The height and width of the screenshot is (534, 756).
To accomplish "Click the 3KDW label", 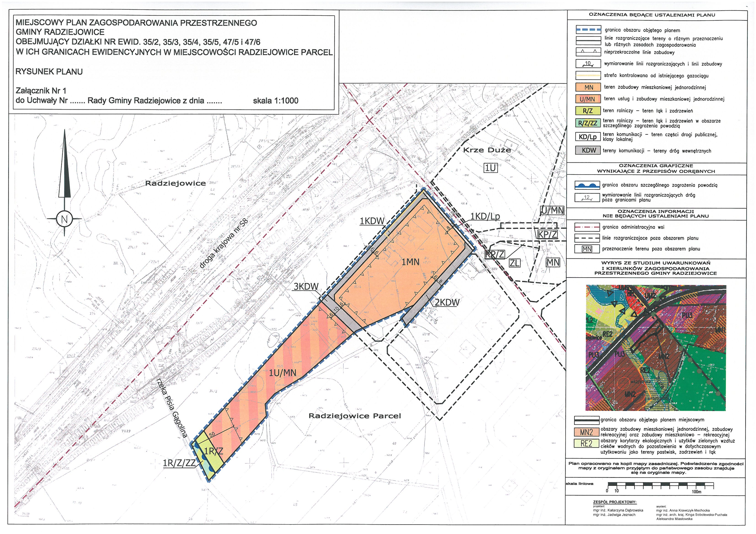I will 306,286.
